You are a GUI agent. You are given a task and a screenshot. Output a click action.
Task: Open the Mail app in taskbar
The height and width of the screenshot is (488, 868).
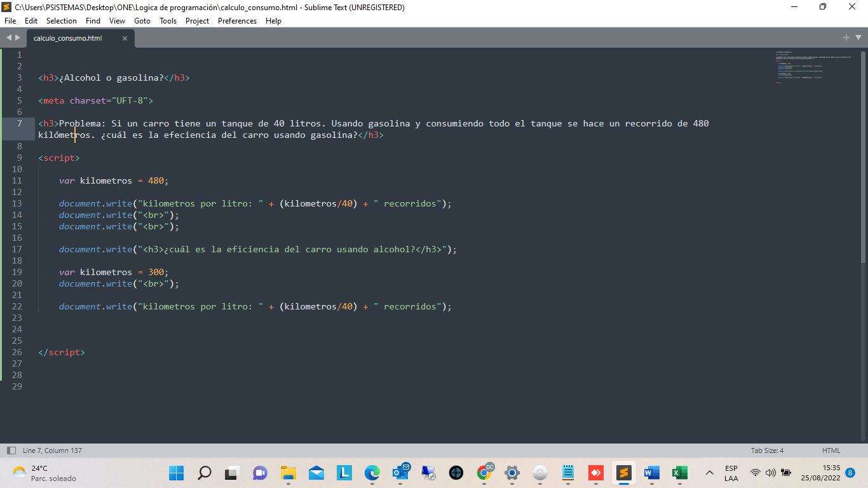316,473
